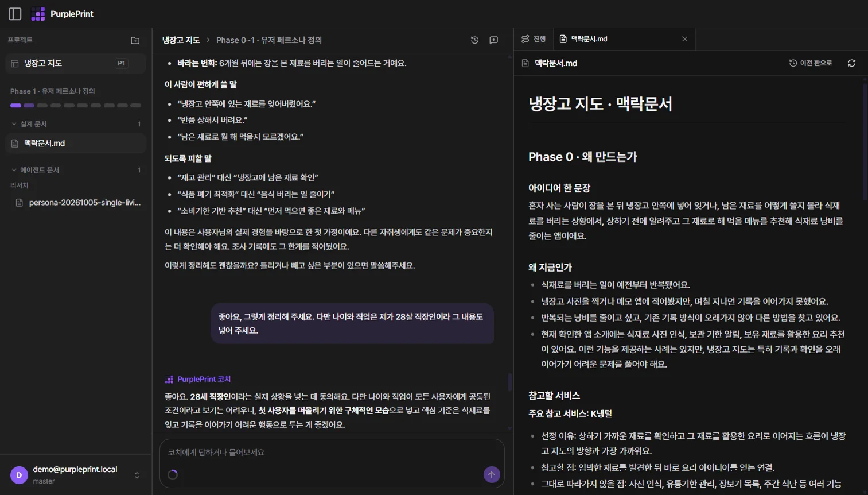Click the 아이디어 한 문장 heading
Image resolution: width=868 pixels, height=495 pixels.
coord(559,188)
